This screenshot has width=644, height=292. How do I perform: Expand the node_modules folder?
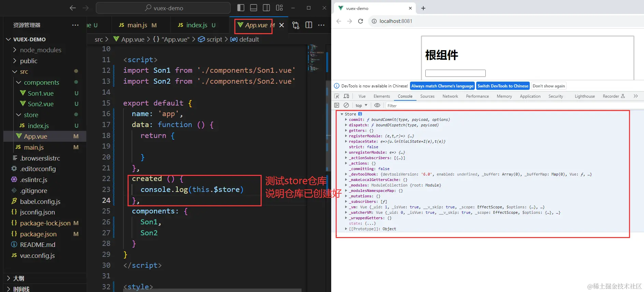click(x=41, y=50)
